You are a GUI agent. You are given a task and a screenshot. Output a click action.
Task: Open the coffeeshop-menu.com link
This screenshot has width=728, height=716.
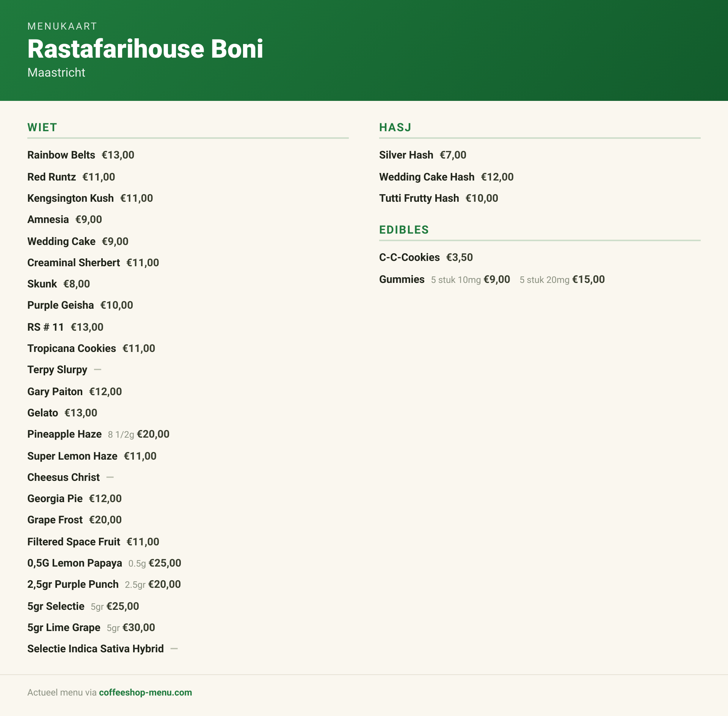click(145, 692)
